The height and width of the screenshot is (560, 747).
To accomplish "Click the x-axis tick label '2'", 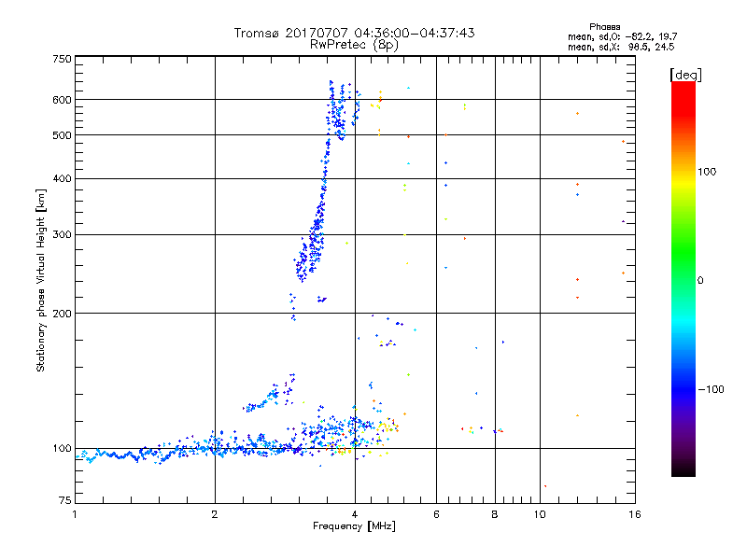I will coord(215,514).
